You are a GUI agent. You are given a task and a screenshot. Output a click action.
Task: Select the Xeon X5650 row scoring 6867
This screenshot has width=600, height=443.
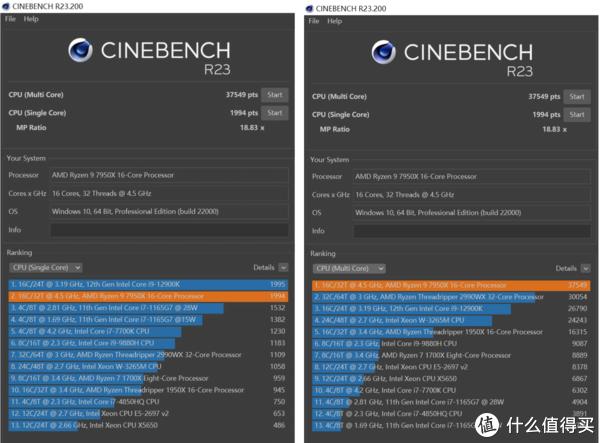(x=451, y=379)
